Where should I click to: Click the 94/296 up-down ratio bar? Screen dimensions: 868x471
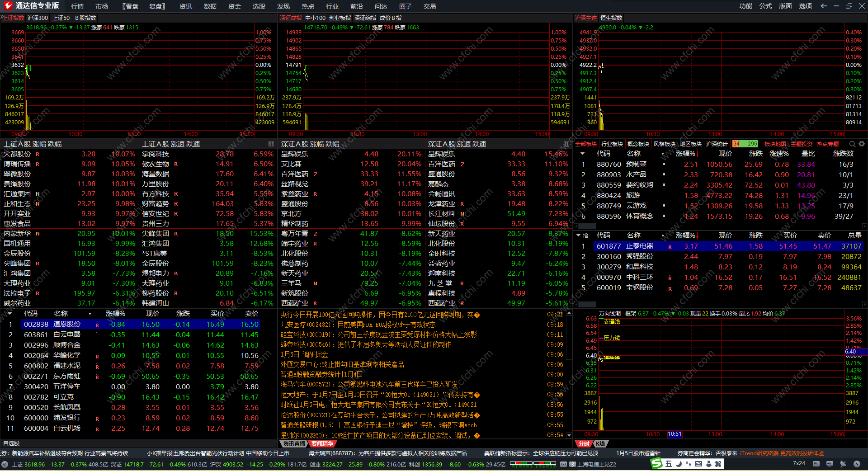coord(745,144)
